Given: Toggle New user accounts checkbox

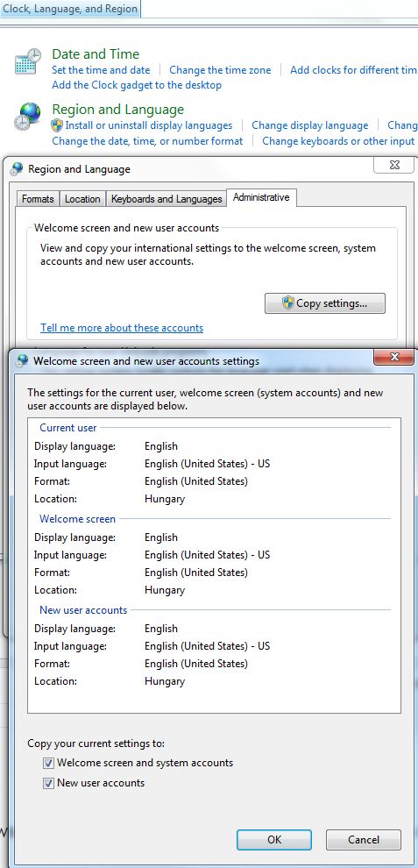Looking at the screenshot, I should (49, 783).
